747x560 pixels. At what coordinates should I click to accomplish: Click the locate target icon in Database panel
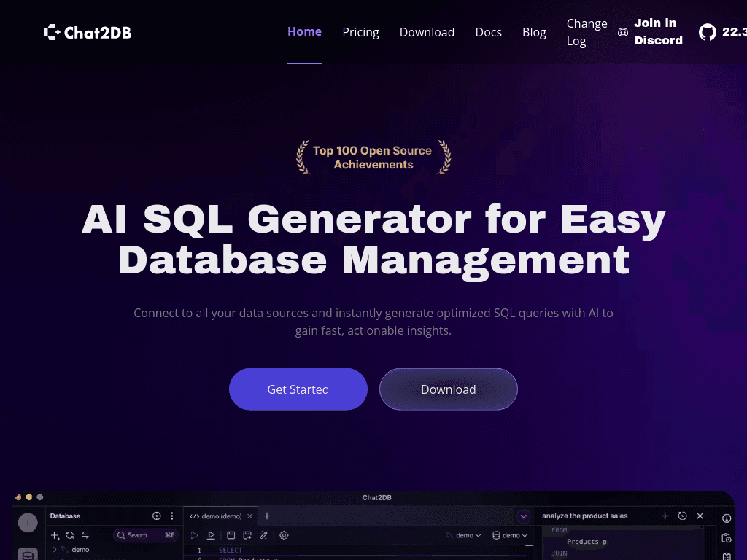(x=156, y=516)
